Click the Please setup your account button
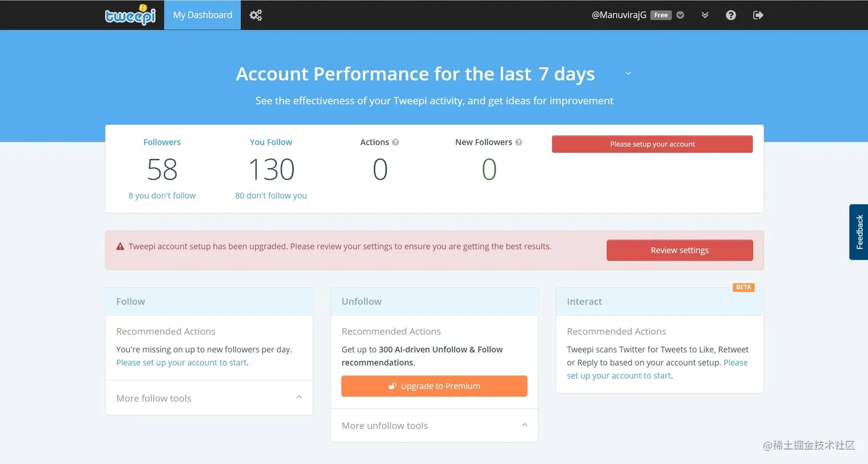 pos(652,144)
